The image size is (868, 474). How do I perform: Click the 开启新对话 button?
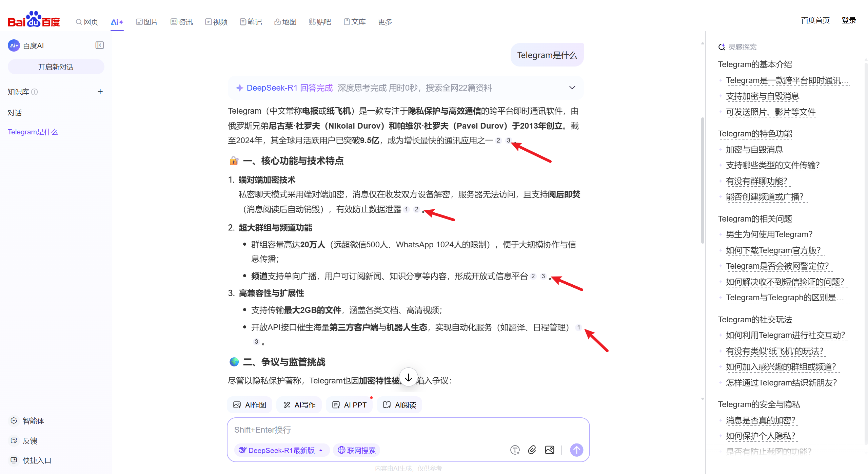pos(56,67)
